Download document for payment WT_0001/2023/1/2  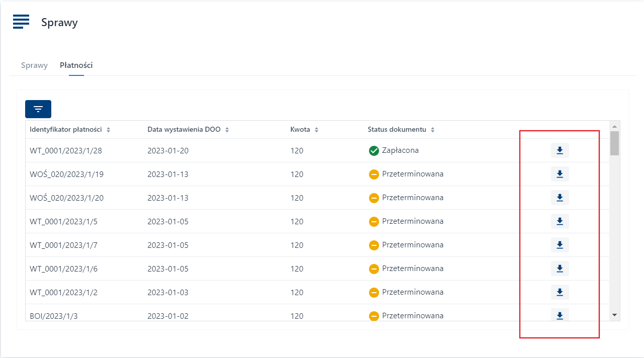click(x=560, y=292)
